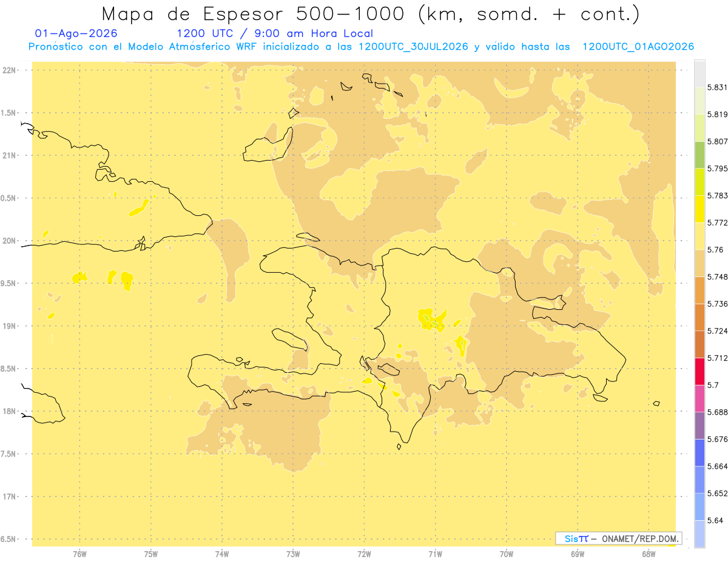This screenshot has width=728, height=562.
Task: Click the green swatch between 5.795 and 5.807
Action: click(699, 155)
